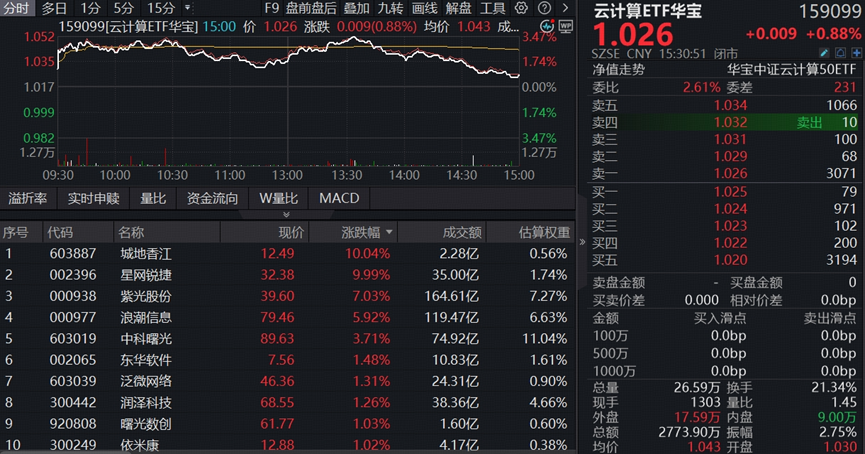
Task: Expand the side panel double-arrow handle
Action: tap(581, 242)
